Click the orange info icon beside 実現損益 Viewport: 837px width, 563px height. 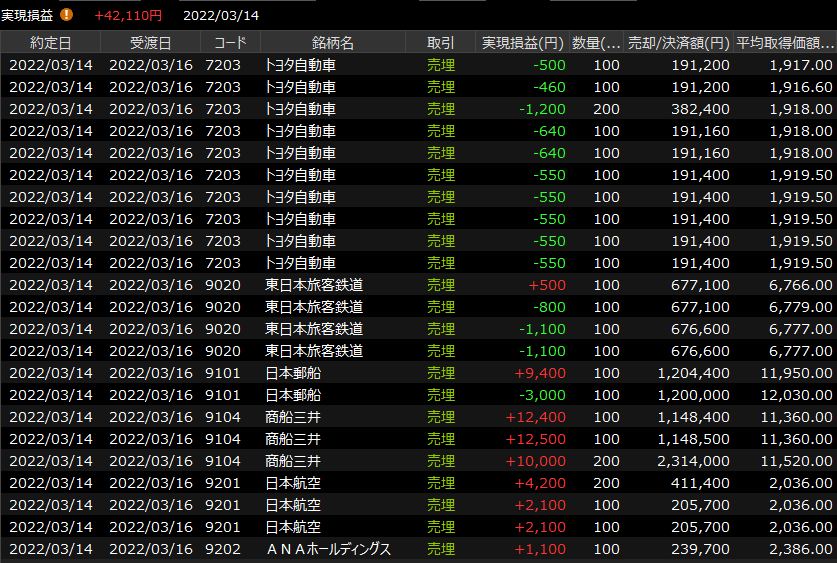tap(67, 15)
